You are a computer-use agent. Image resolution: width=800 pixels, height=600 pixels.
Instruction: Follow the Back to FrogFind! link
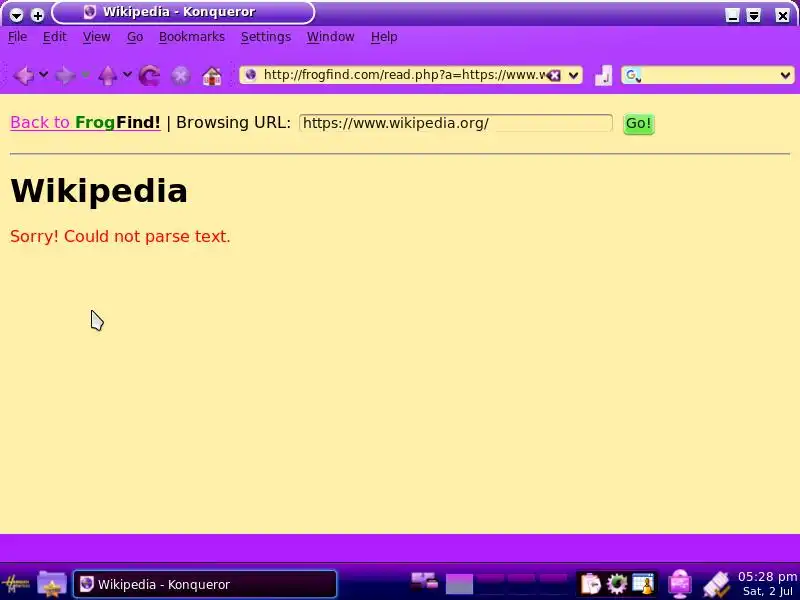(x=85, y=122)
